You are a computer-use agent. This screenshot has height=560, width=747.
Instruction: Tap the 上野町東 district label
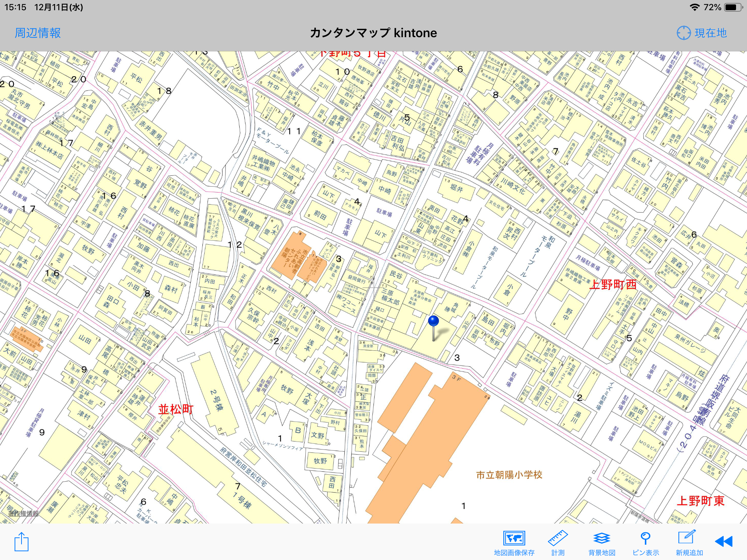pyautogui.click(x=701, y=501)
